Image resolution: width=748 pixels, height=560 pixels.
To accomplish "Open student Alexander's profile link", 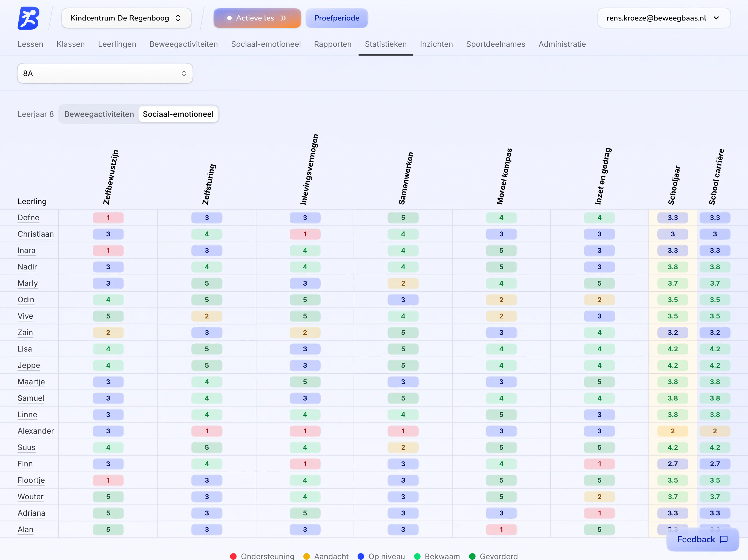I will 36,431.
